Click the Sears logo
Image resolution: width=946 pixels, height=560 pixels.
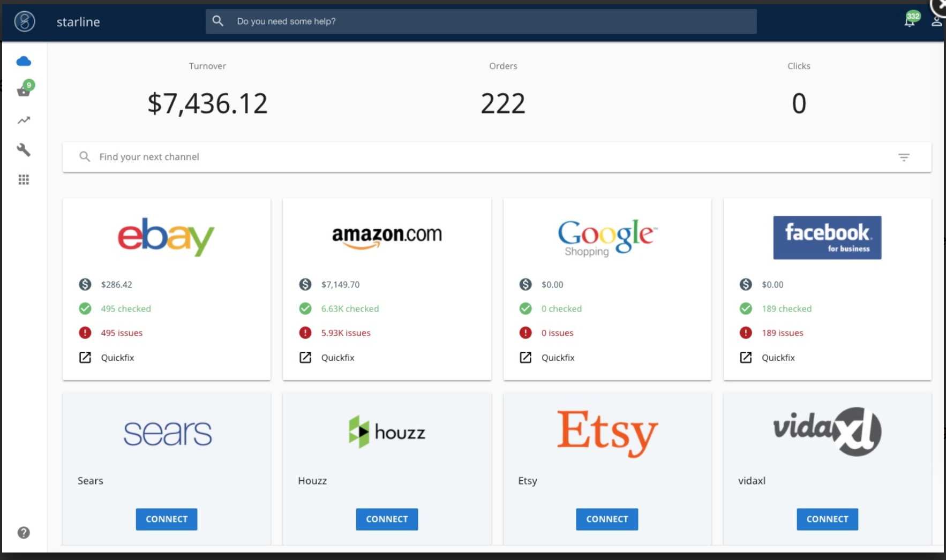click(x=167, y=433)
